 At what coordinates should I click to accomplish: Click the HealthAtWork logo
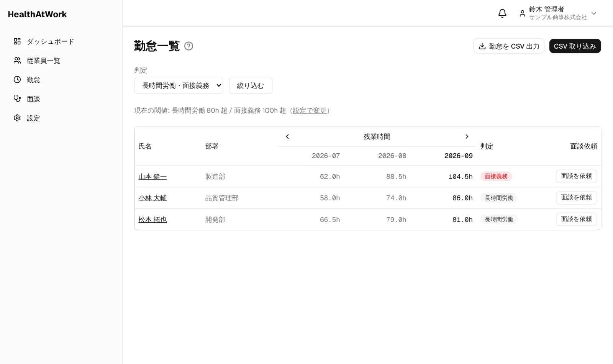(37, 14)
